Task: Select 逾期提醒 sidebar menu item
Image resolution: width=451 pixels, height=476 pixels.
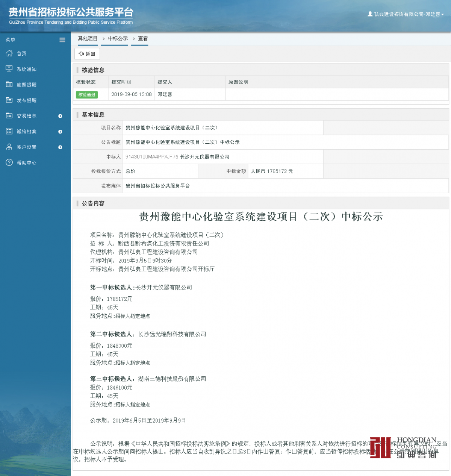Action: [27, 85]
